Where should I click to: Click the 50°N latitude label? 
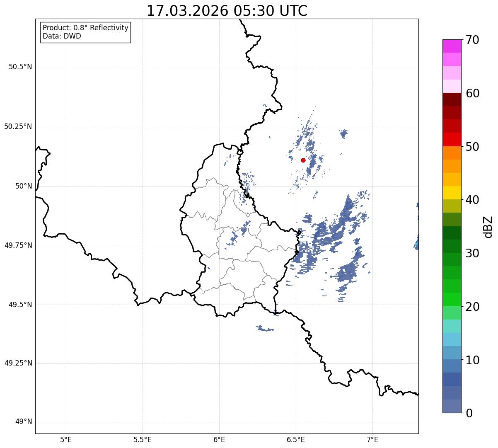click(x=24, y=186)
